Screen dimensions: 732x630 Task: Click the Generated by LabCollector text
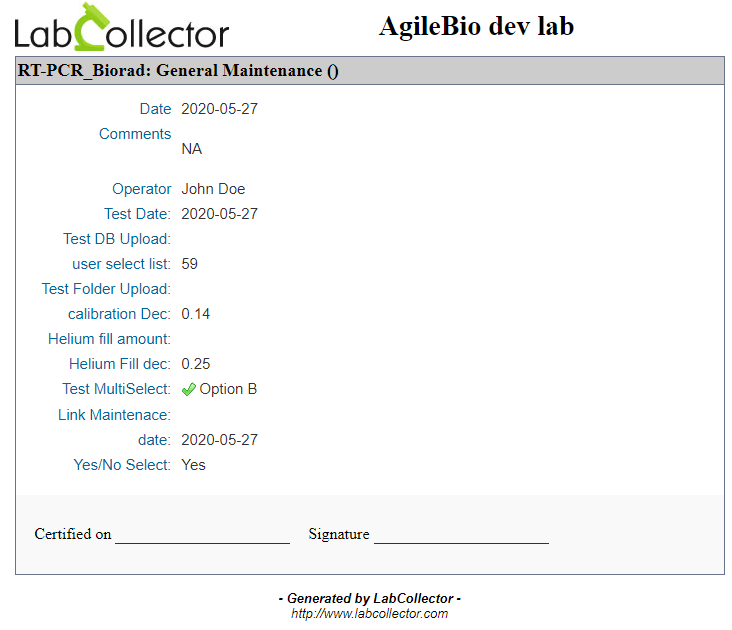[x=370, y=598]
